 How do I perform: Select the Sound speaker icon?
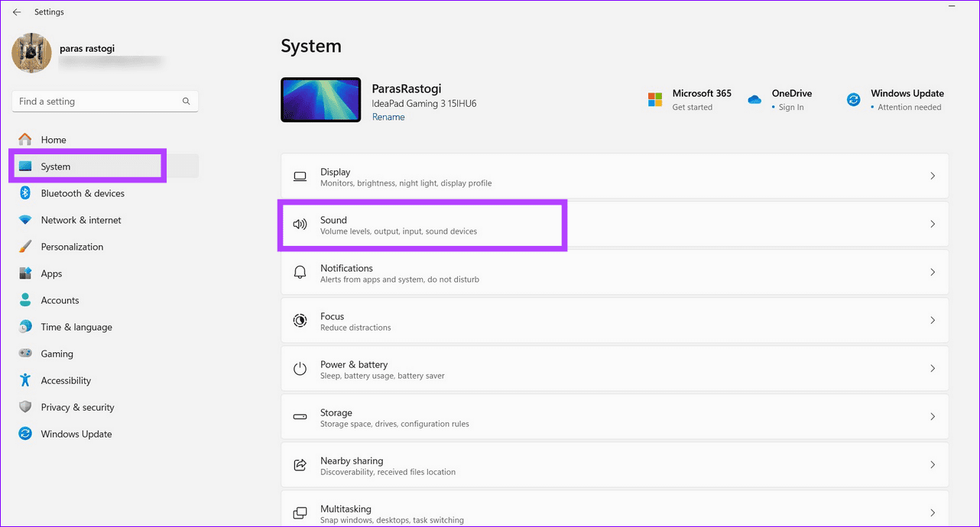point(300,224)
